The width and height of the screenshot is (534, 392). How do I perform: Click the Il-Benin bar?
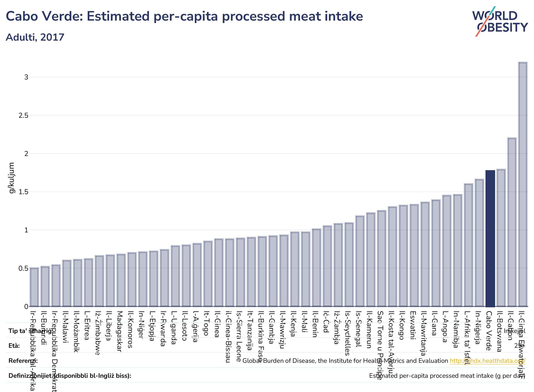click(x=316, y=268)
